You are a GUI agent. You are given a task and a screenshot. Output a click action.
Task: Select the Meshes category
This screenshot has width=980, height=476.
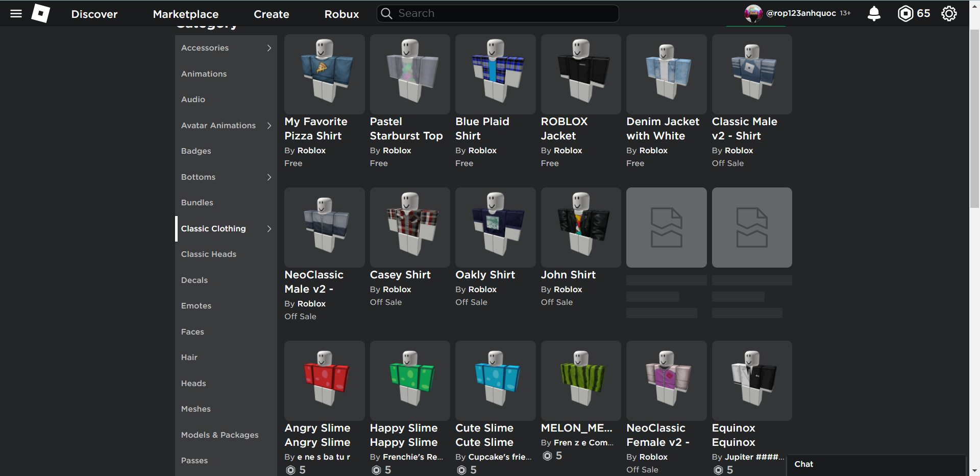(x=196, y=409)
